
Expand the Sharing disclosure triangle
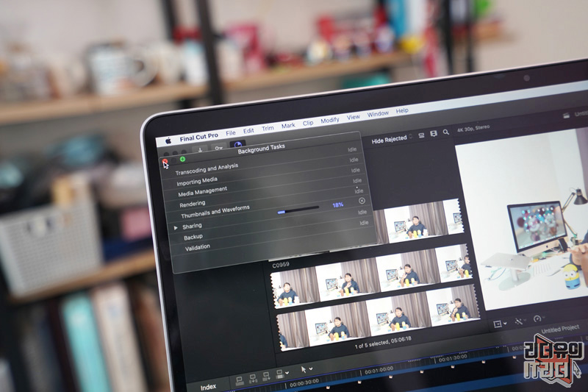pyautogui.click(x=176, y=228)
